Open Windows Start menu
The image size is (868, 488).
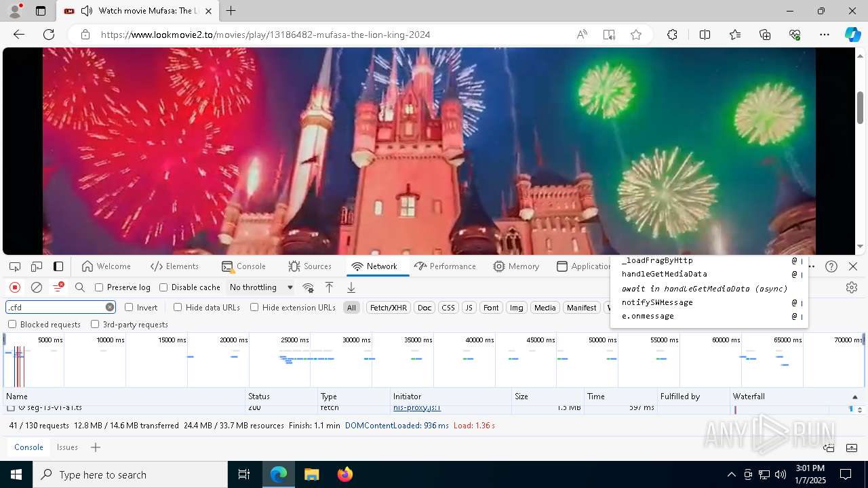coord(16,474)
